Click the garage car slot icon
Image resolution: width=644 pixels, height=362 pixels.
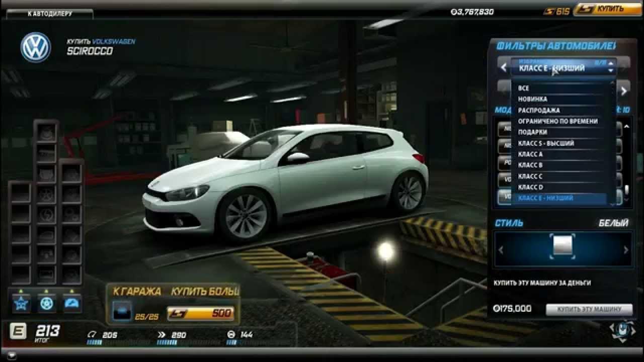click(x=122, y=310)
